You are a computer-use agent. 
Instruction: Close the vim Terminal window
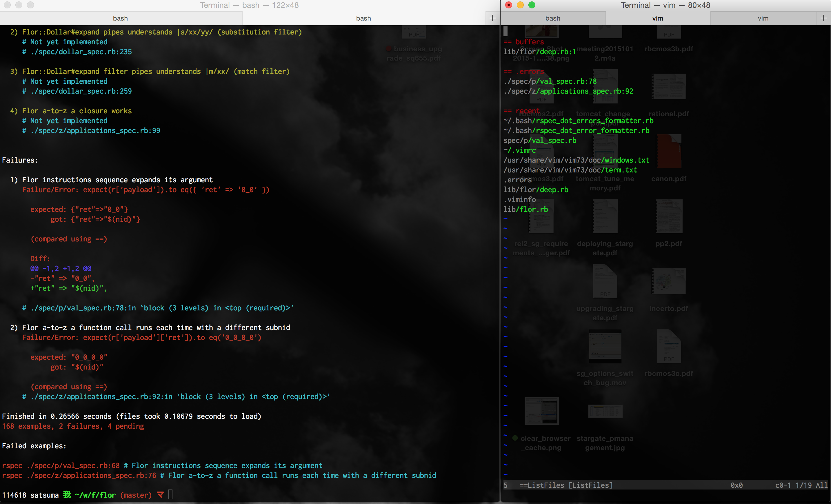pyautogui.click(x=509, y=5)
